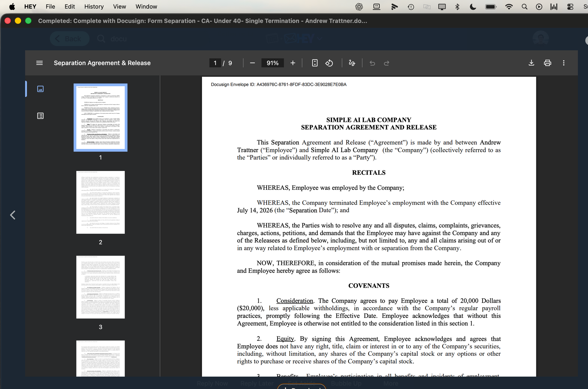Click the underlined Equity heading
The height and width of the screenshot is (389, 588).
coord(285,339)
